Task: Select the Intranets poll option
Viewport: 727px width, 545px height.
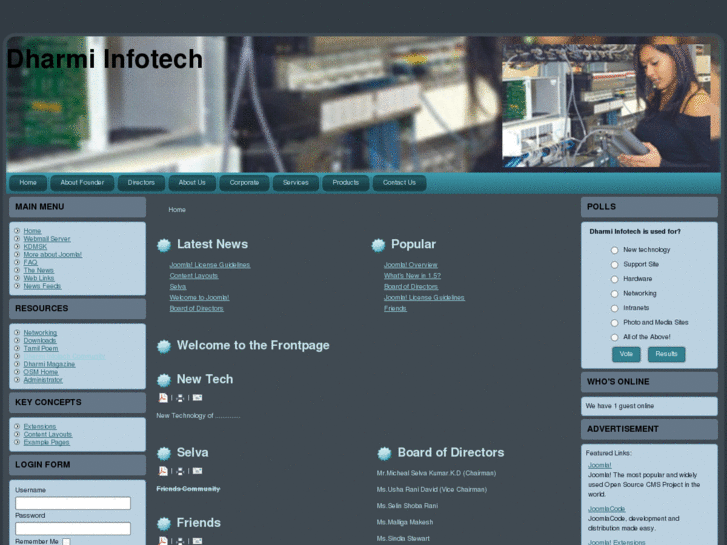Action: point(614,308)
